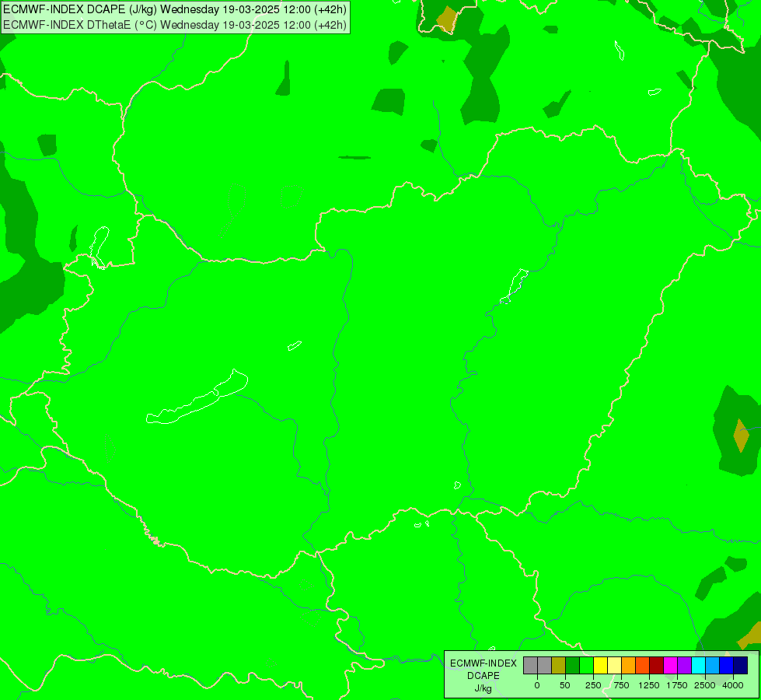Click the magenta legend swatch
This screenshot has height=700, width=761.
(x=671, y=666)
